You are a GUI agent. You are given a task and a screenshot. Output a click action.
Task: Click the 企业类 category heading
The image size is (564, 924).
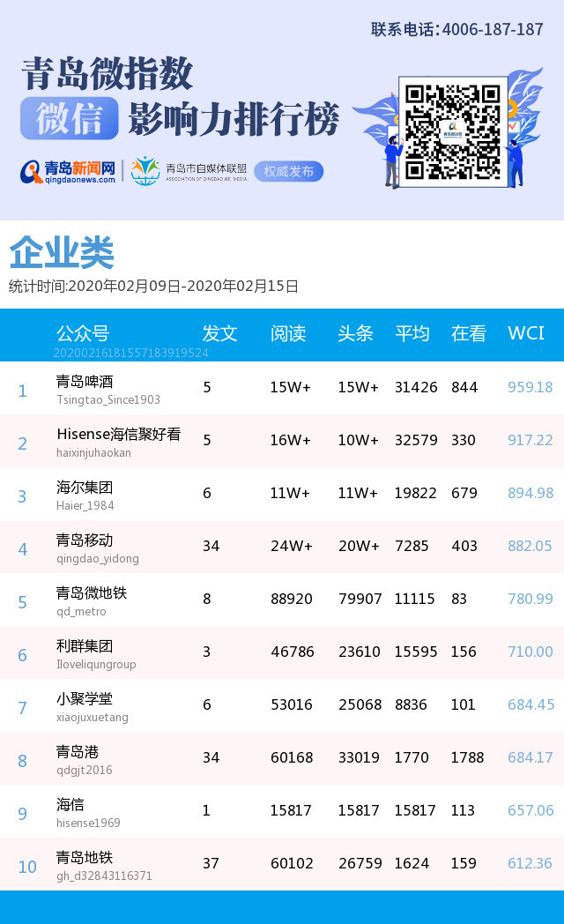tap(62, 254)
